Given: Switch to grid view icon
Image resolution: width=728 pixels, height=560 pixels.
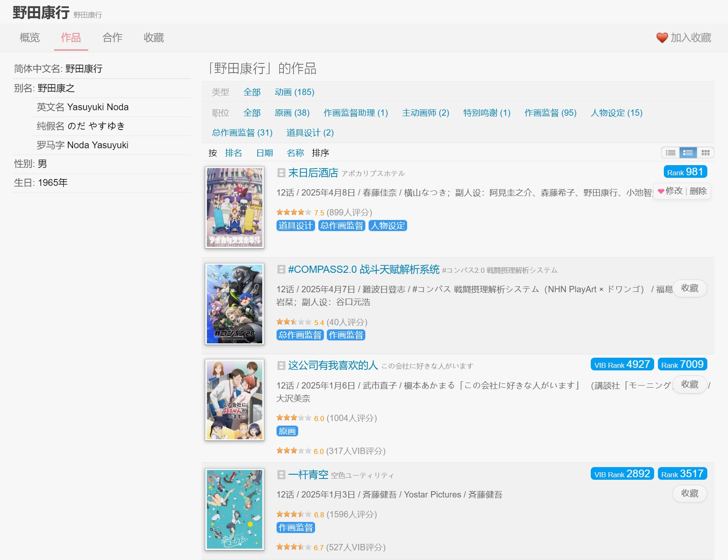Looking at the screenshot, I should pyautogui.click(x=705, y=153).
